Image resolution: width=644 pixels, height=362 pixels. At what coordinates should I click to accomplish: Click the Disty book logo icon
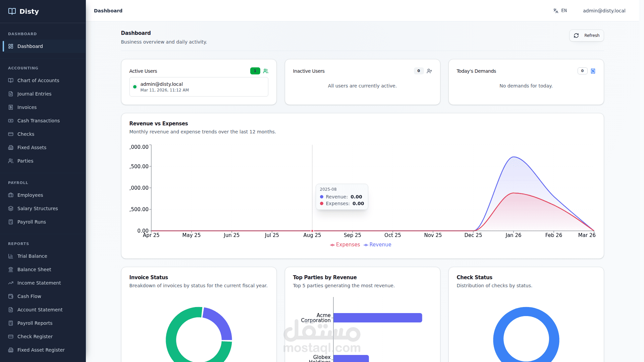point(12,11)
